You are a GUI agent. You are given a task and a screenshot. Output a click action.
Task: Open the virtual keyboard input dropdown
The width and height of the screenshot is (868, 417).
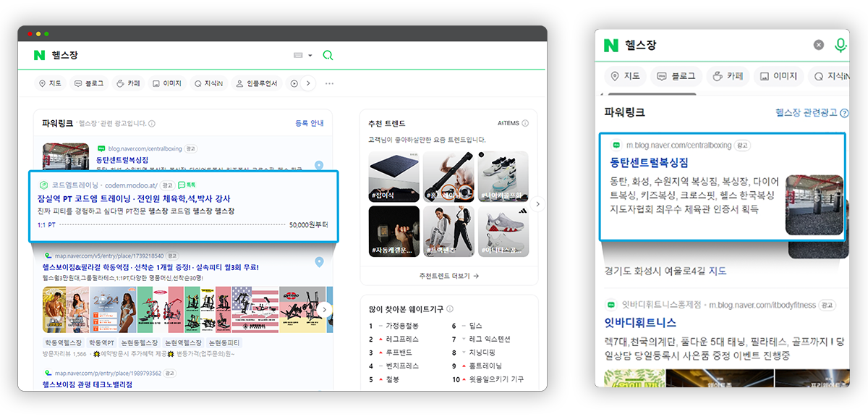click(302, 55)
